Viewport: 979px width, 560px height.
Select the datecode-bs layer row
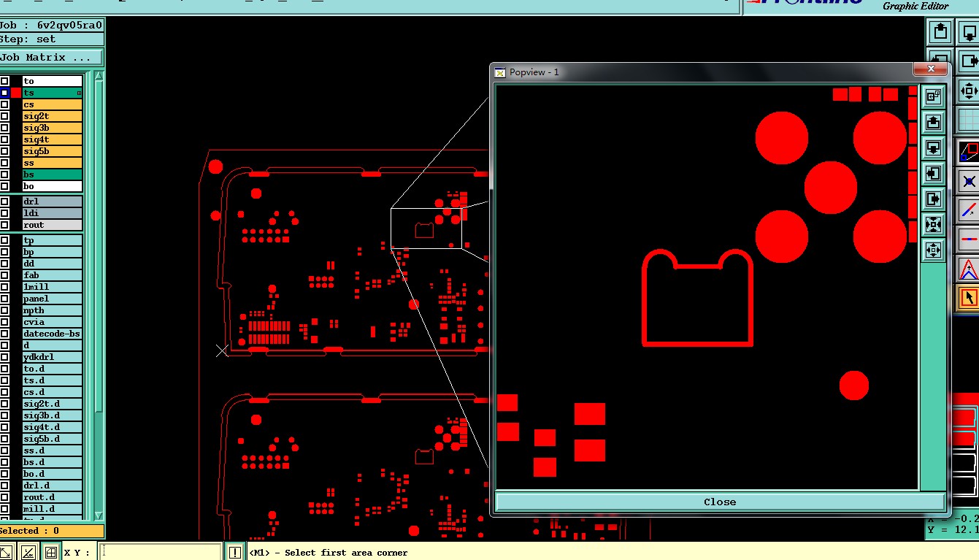coord(52,334)
